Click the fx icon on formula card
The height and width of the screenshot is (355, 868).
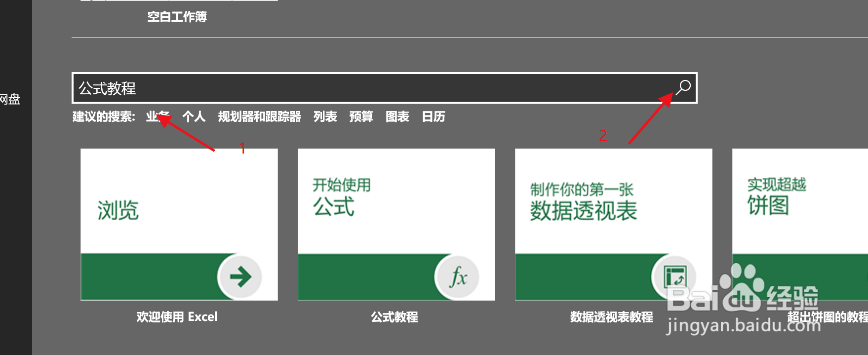pos(457,276)
